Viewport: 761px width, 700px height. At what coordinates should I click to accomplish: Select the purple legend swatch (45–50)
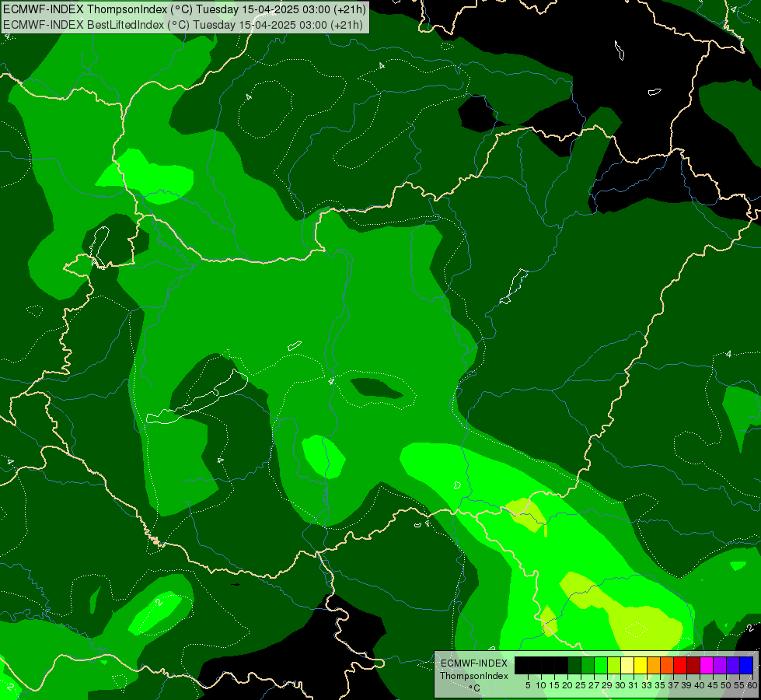pyautogui.click(x=720, y=665)
